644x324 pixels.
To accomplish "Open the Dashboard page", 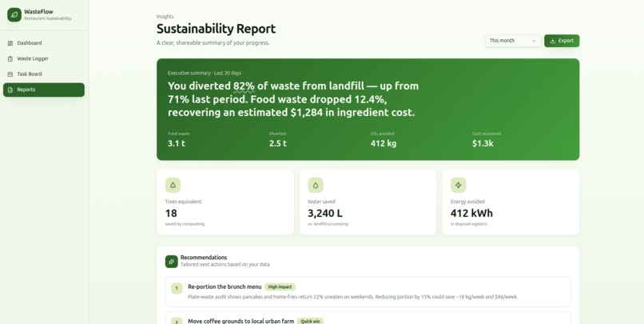I will coord(44,43).
